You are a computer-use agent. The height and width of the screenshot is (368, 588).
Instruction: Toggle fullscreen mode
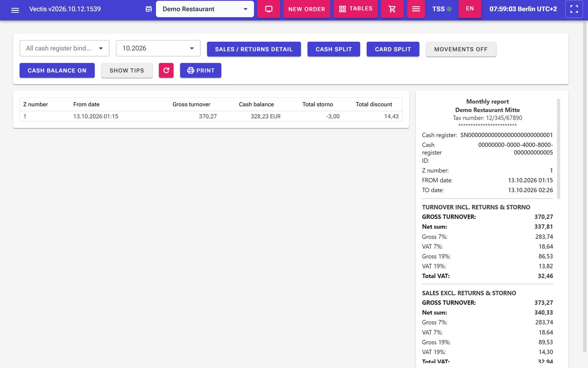574,9
